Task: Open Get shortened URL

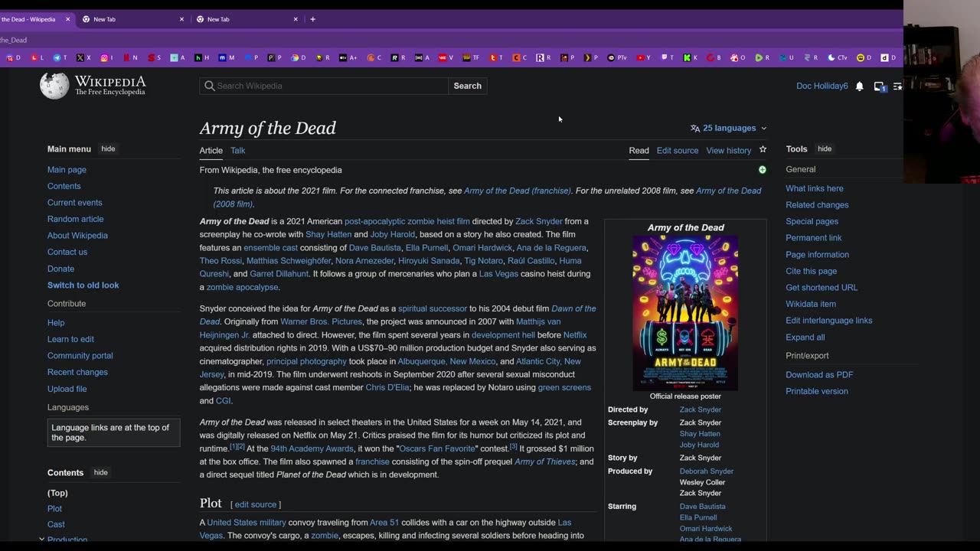Action: coord(822,288)
